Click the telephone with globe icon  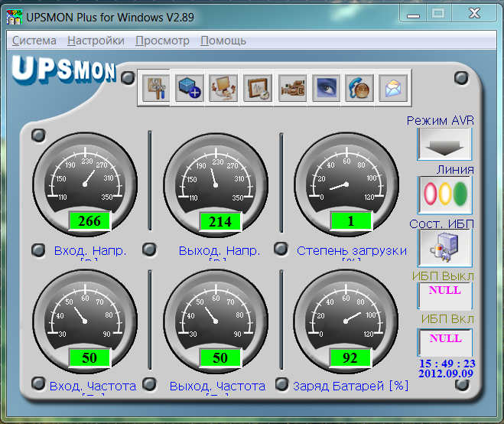click(359, 88)
